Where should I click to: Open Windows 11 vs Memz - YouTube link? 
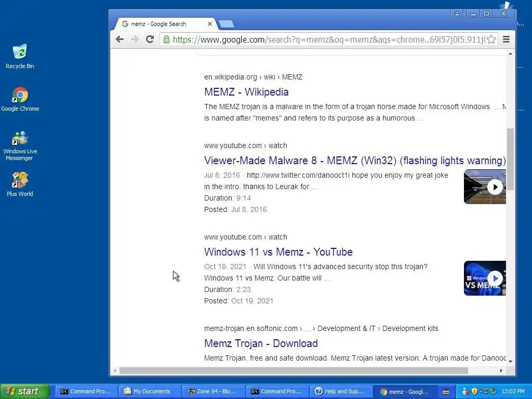point(278,252)
